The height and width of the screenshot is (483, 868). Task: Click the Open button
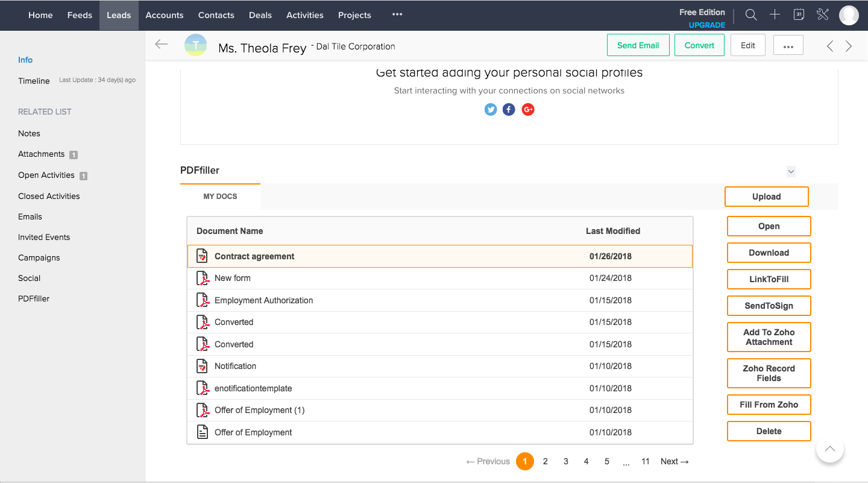click(x=769, y=226)
